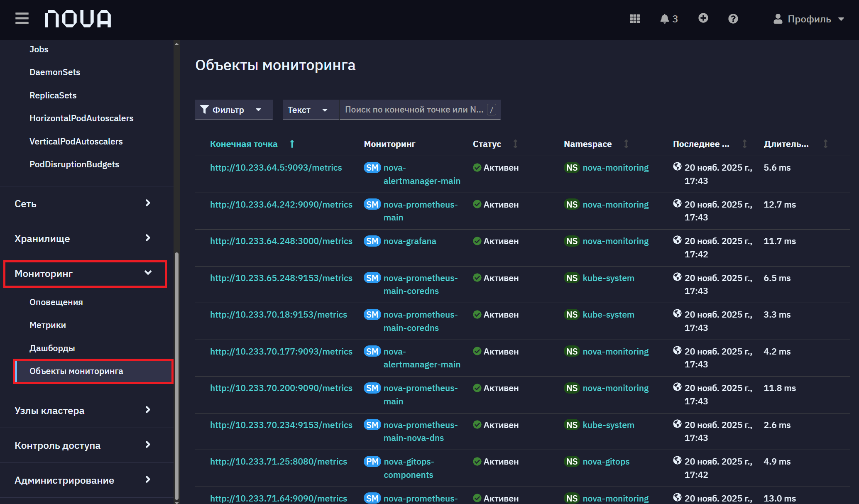This screenshot has height=504, width=859.
Task: Open the hamburger navigation menu
Action: 22,19
